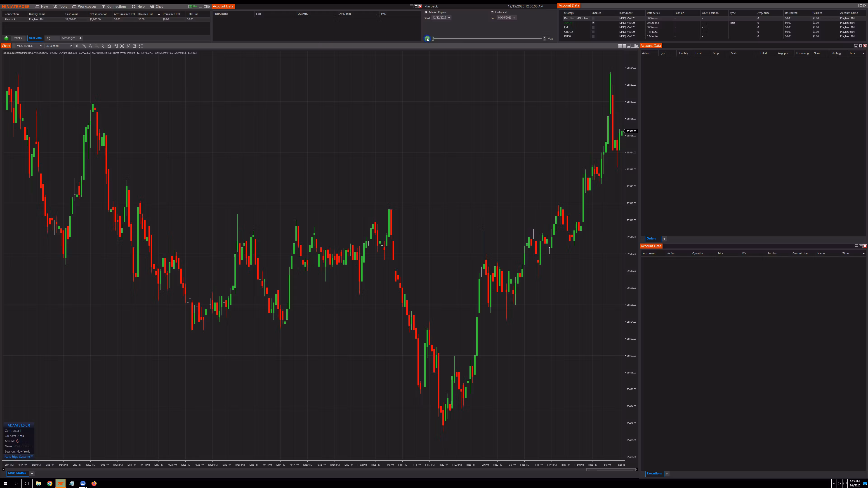Click the Bar Type icon on chart toolbar
The width and height of the screenshot is (868, 488).
[x=78, y=46]
